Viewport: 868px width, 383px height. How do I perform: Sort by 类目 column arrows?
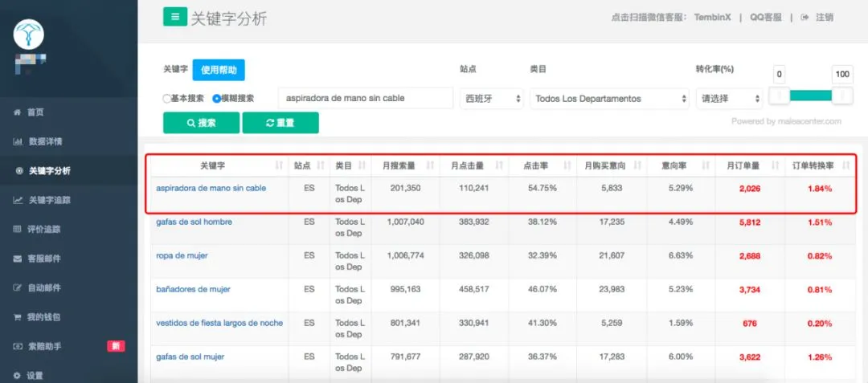pos(362,165)
